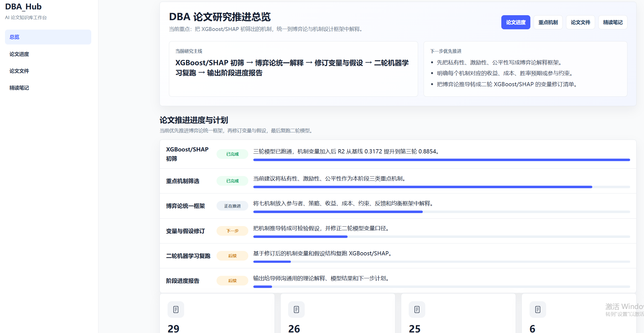Click the document icon above count 25

(417, 310)
